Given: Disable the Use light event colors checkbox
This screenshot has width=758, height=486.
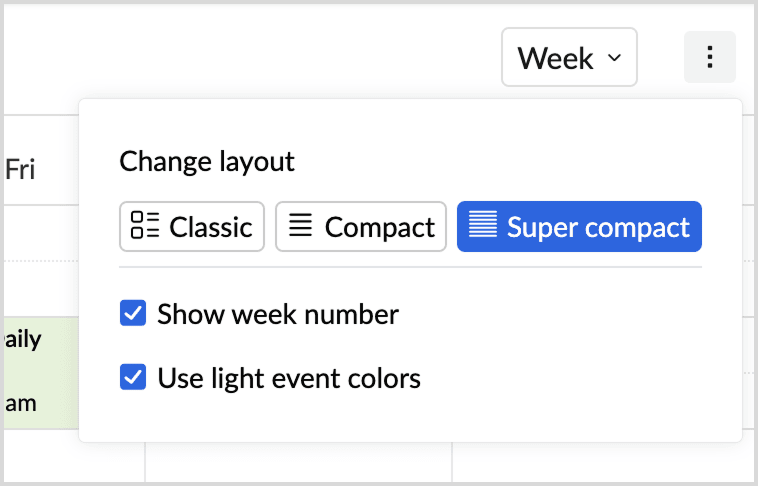Looking at the screenshot, I should [133, 378].
